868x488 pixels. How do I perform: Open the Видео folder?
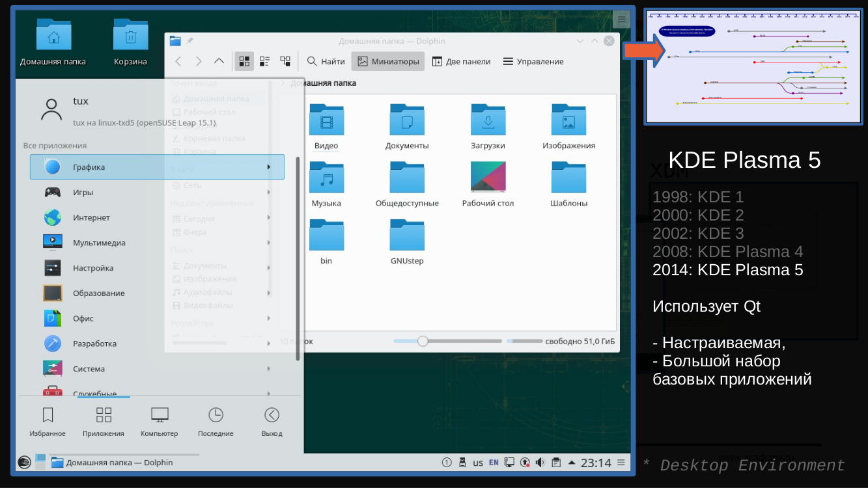pos(326,126)
